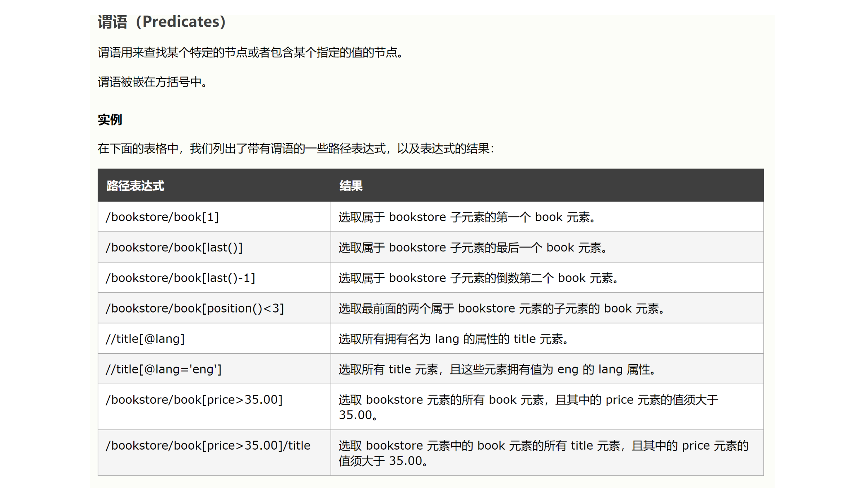The width and height of the screenshot is (868, 490).
Task: Click the result describing the first book element
Action: point(467,217)
